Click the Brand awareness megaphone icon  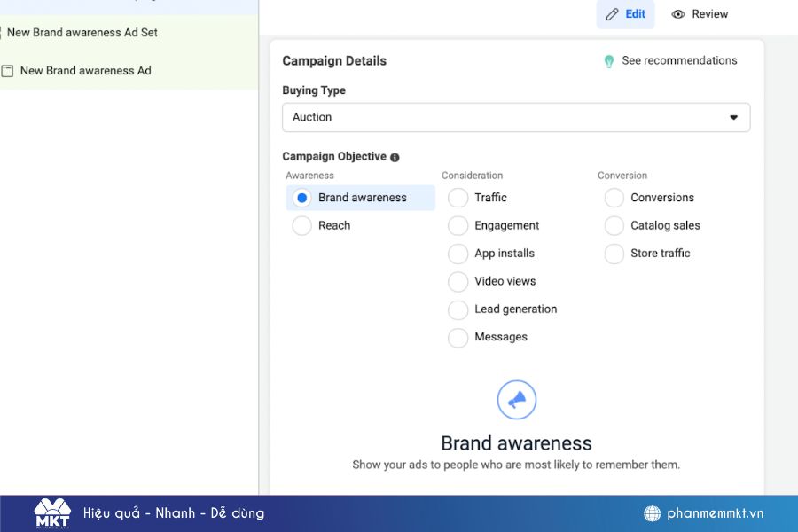516,401
